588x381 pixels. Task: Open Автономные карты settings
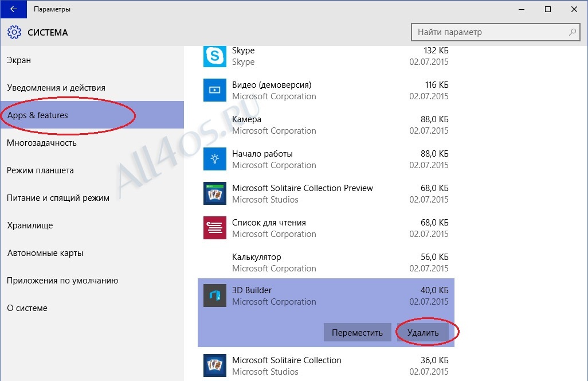(92, 253)
